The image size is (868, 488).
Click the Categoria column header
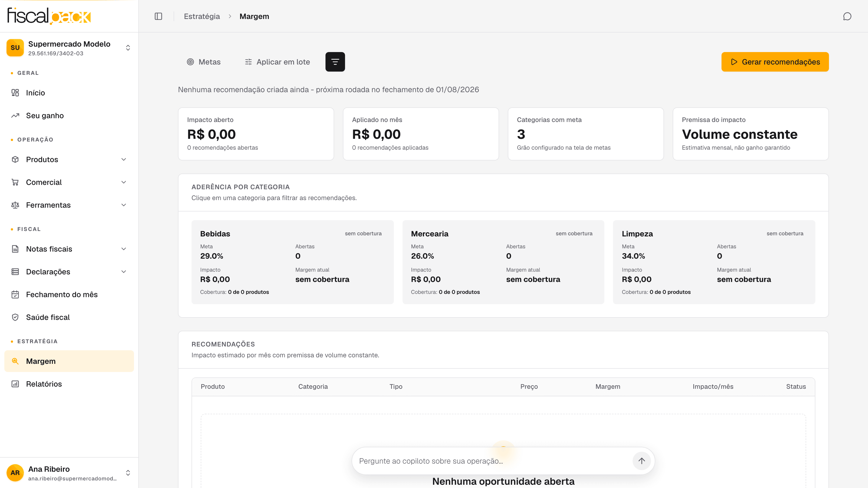[313, 386]
